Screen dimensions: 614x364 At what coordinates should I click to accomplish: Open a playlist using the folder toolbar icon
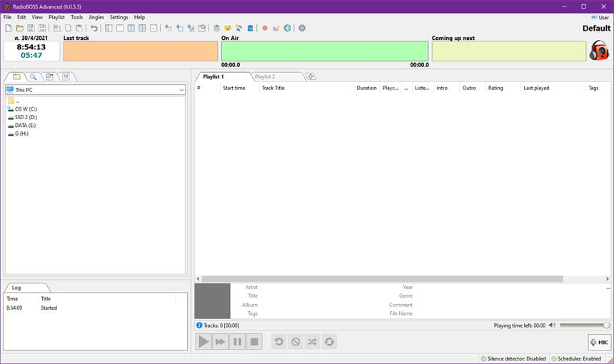19,28
